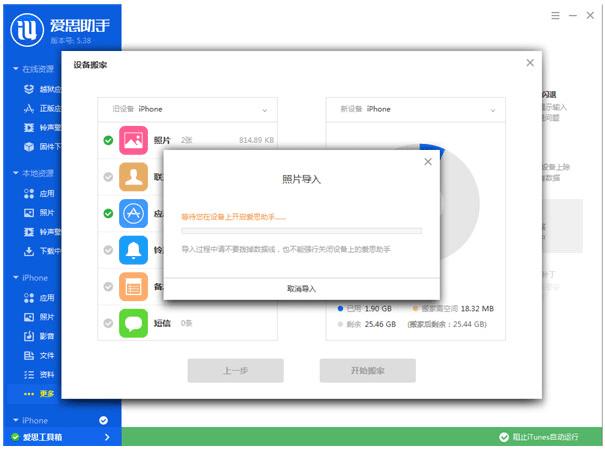Image resolution: width=605 pixels, height=449 pixels.
Task: Click the 2张 photo count
Action: click(x=186, y=140)
